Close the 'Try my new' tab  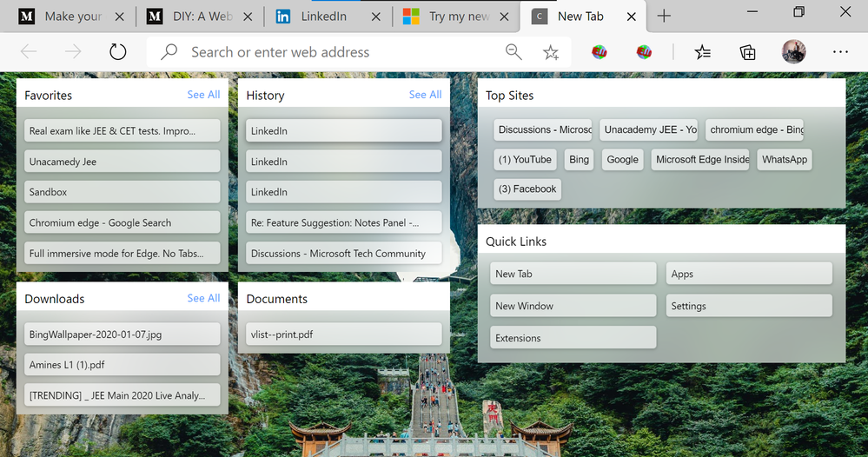(x=504, y=17)
